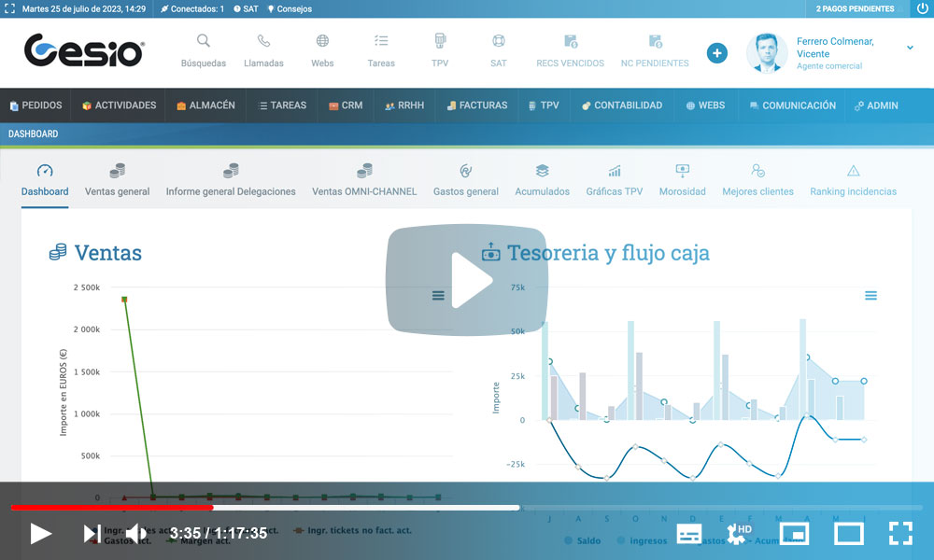Open the TPV terminal icon in header
Viewport: 934px width, 560px height.
coord(440,41)
